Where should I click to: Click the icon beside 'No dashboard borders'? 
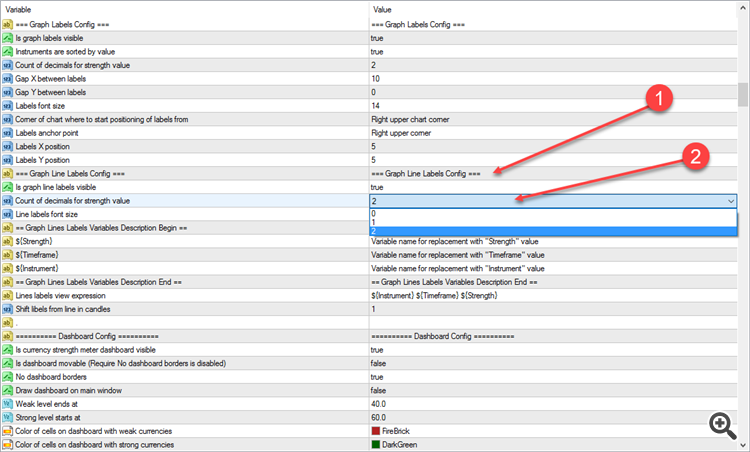click(7, 377)
